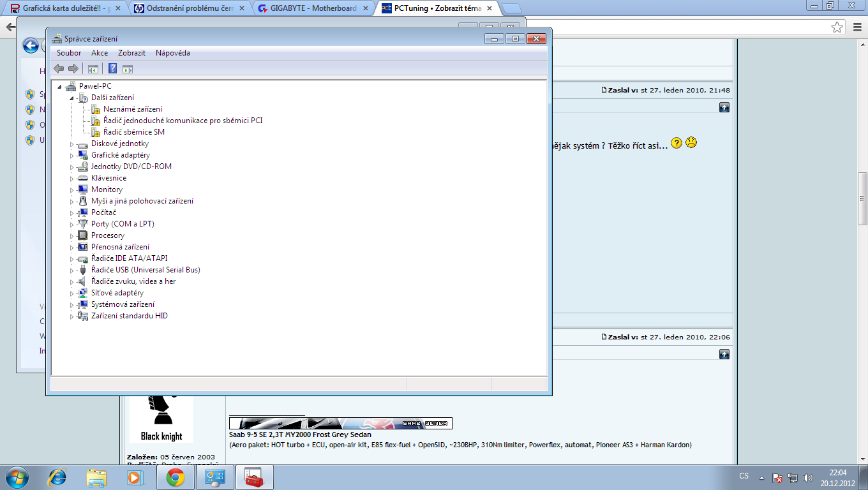Open a new Chrome tab

[512, 8]
